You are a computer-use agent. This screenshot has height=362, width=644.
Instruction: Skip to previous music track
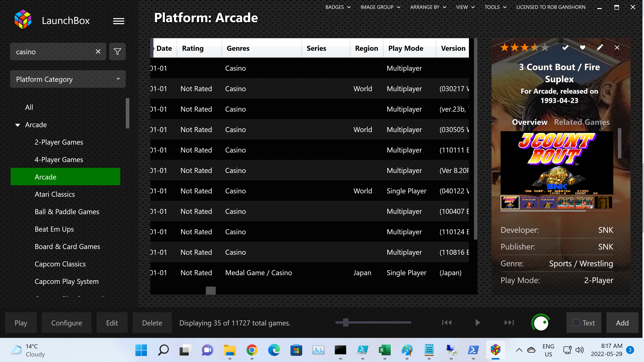[446, 322]
